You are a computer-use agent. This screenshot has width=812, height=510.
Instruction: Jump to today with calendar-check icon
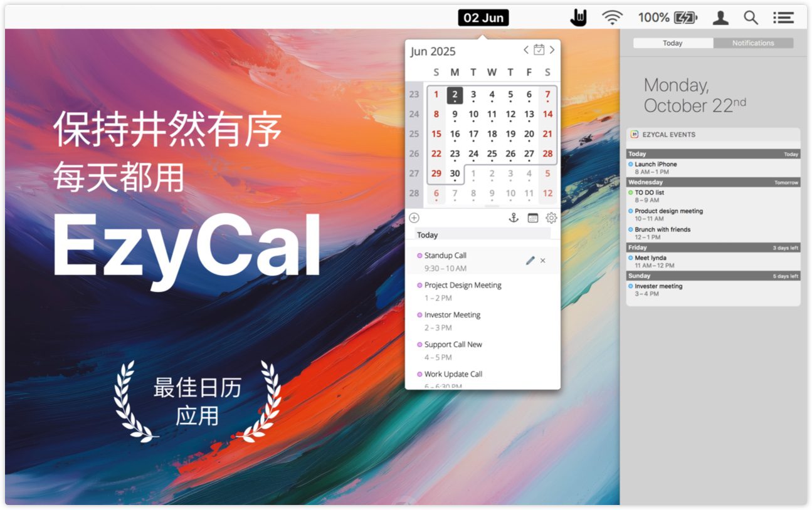point(539,49)
